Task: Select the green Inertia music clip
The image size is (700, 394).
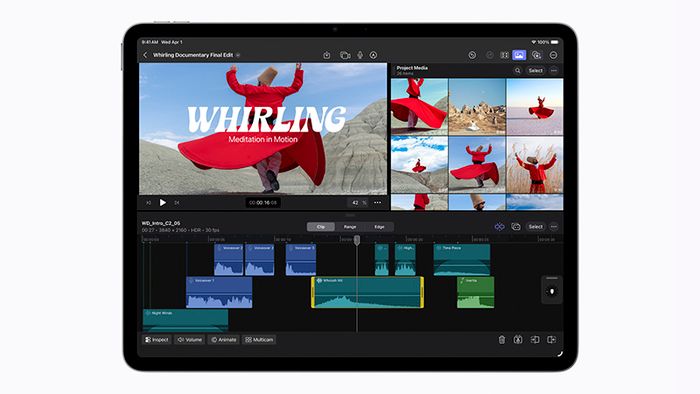Action: tap(475, 292)
